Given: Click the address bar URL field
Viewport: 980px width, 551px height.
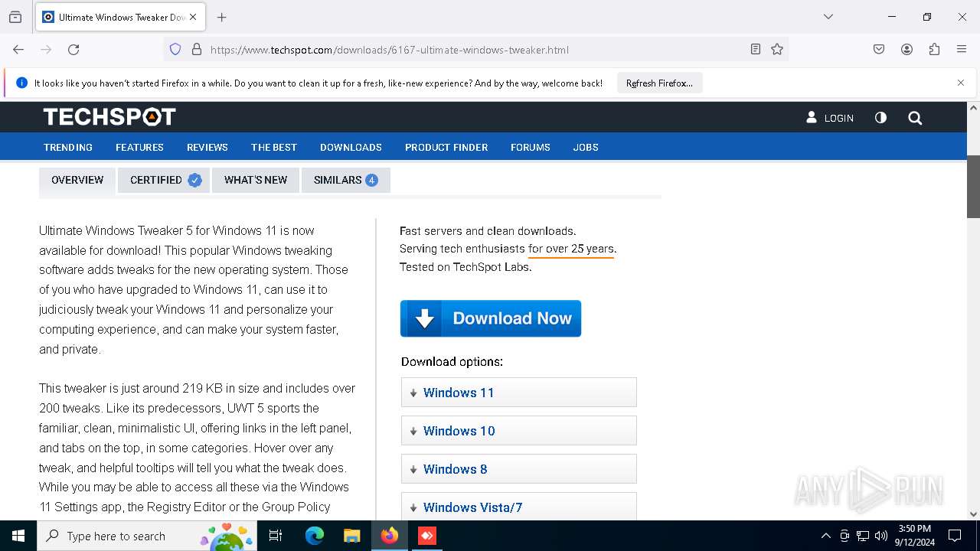Looking at the screenshot, I should point(475,50).
